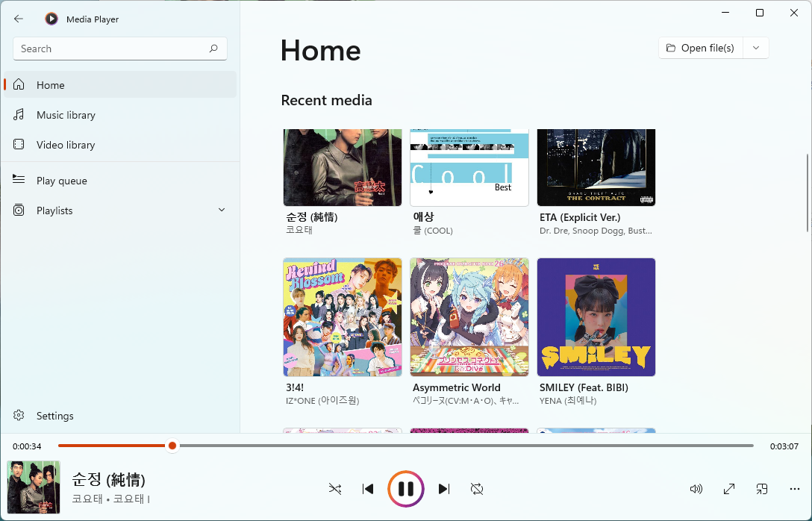Open the SMILEY (Feat. BIBI) album thumbnail
812x521 pixels.
point(596,317)
